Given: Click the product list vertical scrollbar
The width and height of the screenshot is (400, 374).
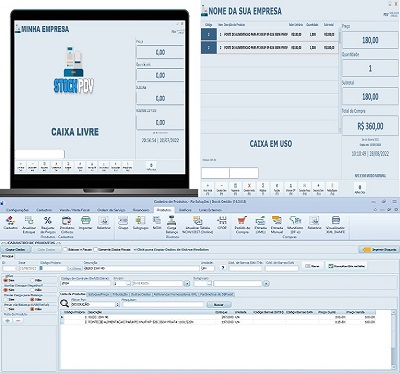Looking at the screenshot, I should pyautogui.click(x=394, y=340).
